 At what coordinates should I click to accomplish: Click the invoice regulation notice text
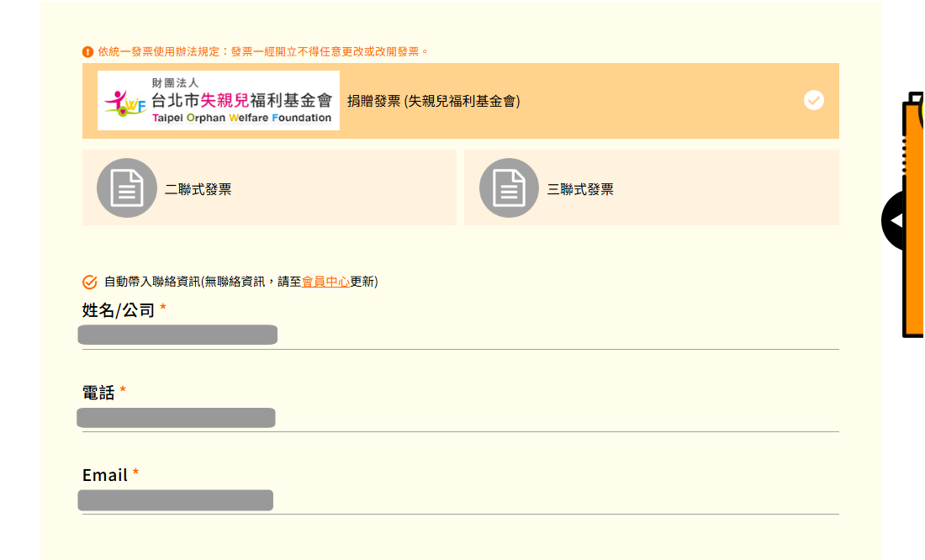coord(263,52)
